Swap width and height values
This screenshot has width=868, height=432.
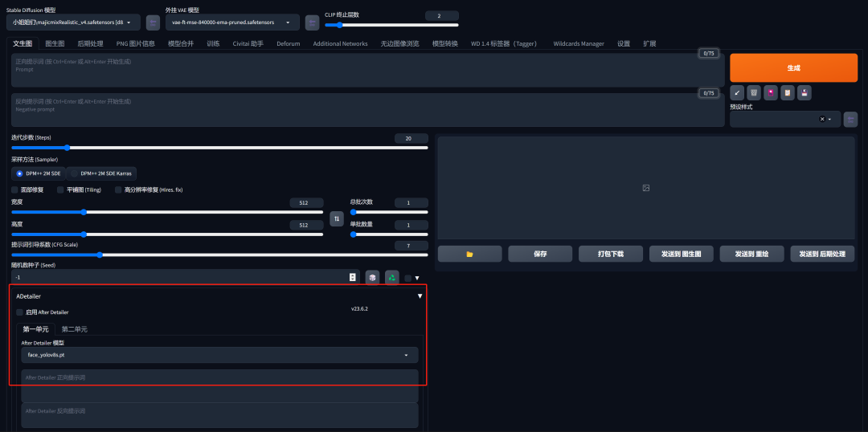pos(337,218)
